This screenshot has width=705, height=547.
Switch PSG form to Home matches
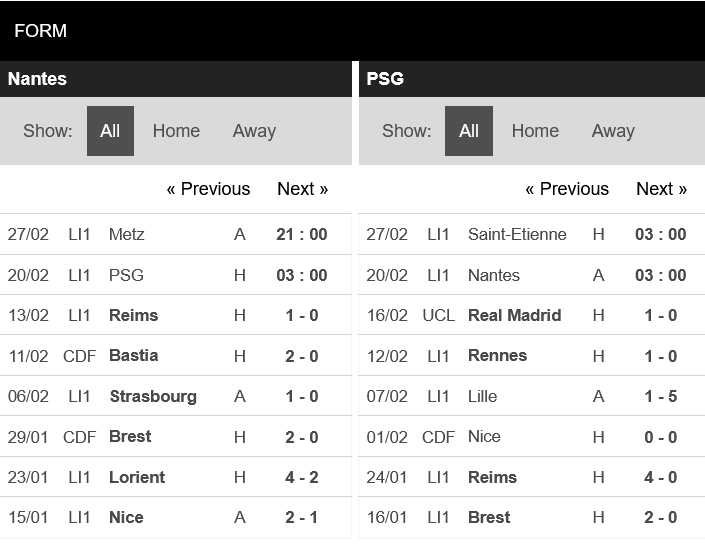point(535,131)
